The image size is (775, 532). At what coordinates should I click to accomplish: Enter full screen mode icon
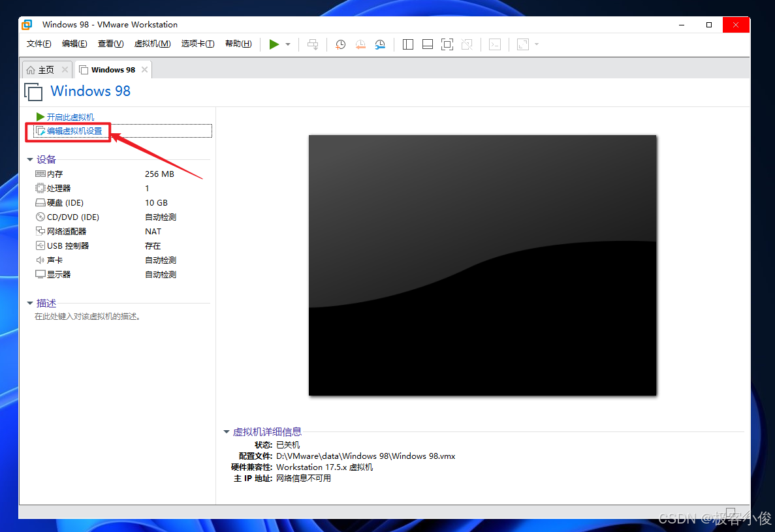(447, 44)
